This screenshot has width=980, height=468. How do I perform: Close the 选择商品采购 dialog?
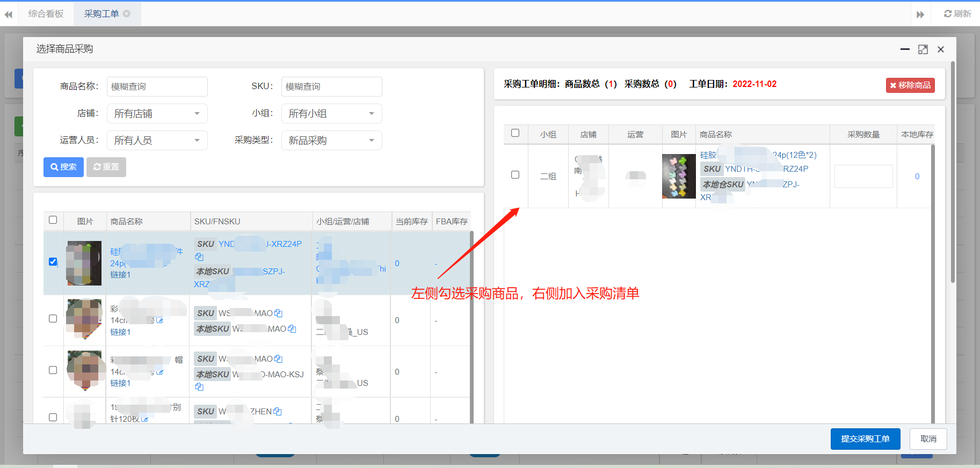pos(941,49)
